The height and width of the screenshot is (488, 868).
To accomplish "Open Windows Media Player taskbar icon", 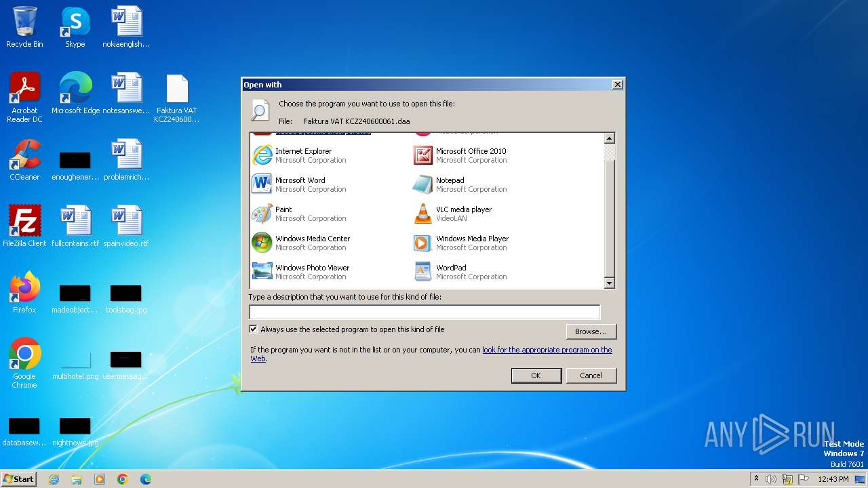I will pos(100,479).
